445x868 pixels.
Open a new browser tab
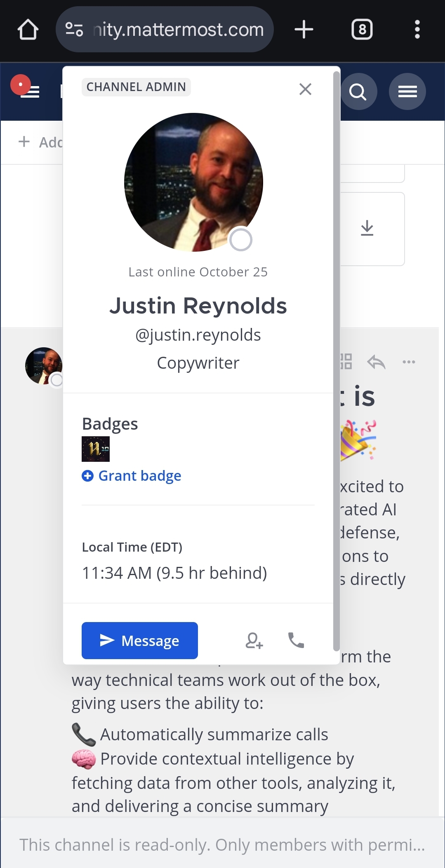pyautogui.click(x=304, y=30)
